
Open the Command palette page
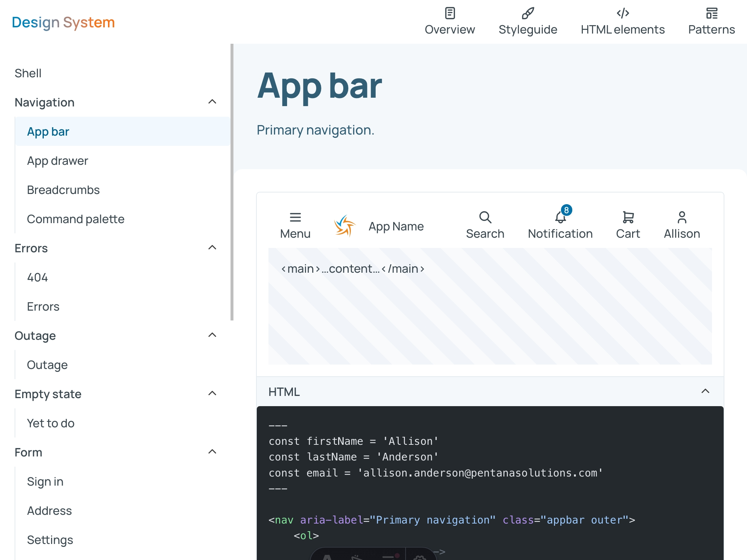(x=76, y=219)
